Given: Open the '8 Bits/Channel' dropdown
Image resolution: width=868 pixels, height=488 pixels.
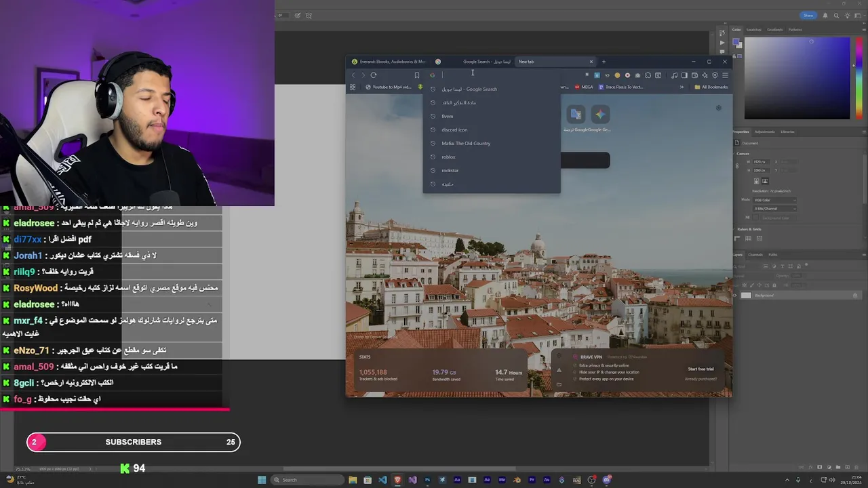Looking at the screenshot, I should 774,208.
